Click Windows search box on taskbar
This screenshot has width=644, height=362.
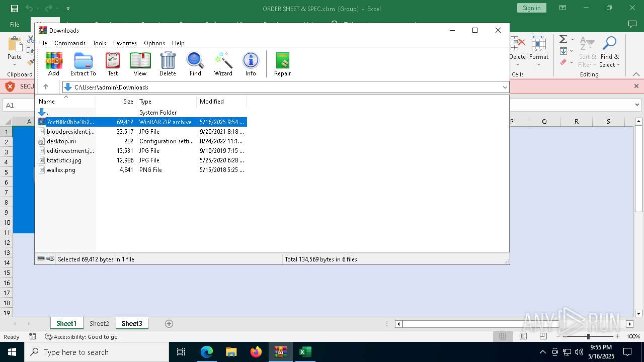[x=97, y=352]
